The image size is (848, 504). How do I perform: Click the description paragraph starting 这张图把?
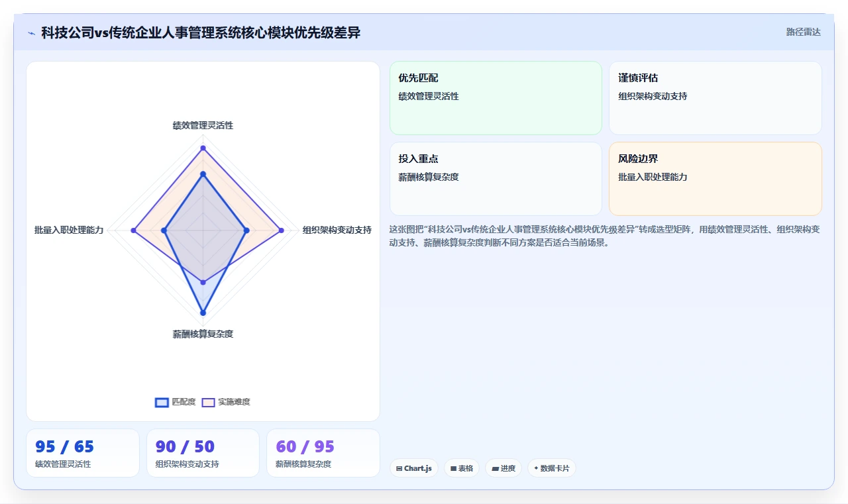pyautogui.click(x=605, y=236)
